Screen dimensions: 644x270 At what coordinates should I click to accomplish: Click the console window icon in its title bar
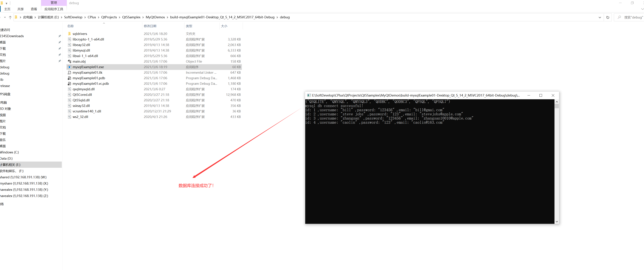click(309, 95)
